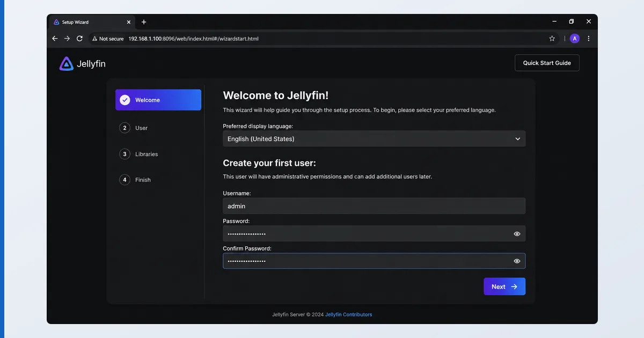Click the browser forward arrow

(67, 39)
